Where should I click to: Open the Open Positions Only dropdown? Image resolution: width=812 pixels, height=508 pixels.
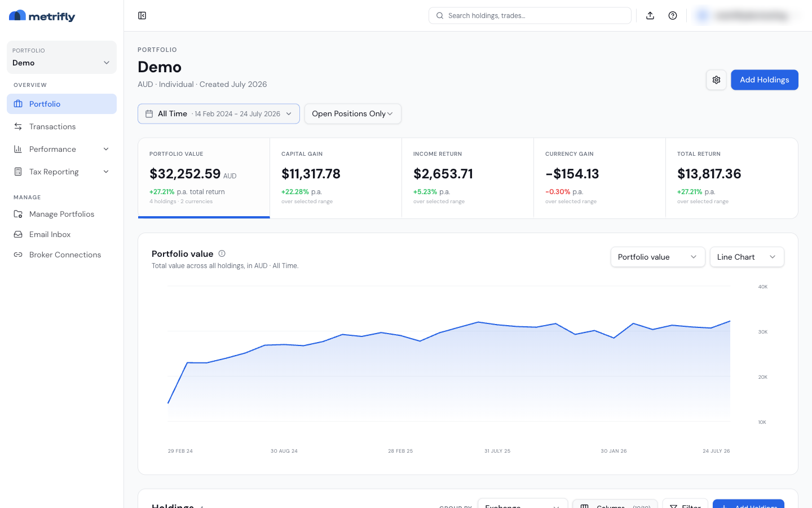(x=353, y=114)
